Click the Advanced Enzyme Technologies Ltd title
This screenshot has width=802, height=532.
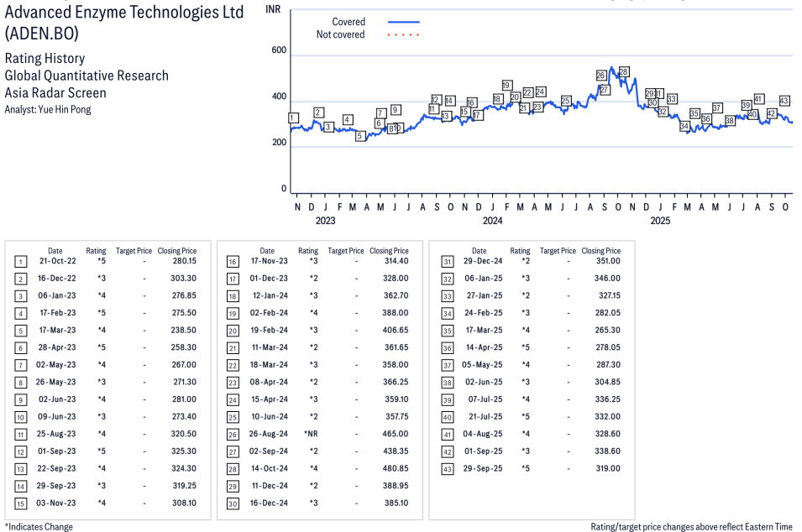(124, 13)
